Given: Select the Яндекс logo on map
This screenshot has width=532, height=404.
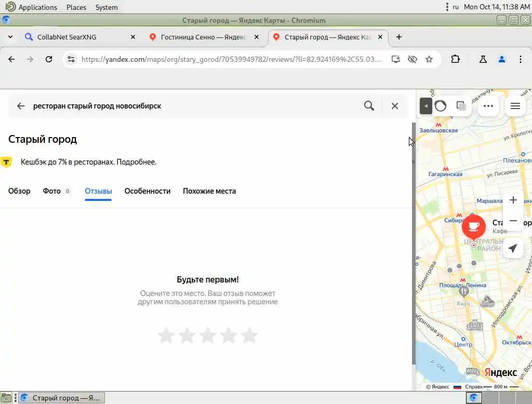Looking at the screenshot, I should click(500, 372).
